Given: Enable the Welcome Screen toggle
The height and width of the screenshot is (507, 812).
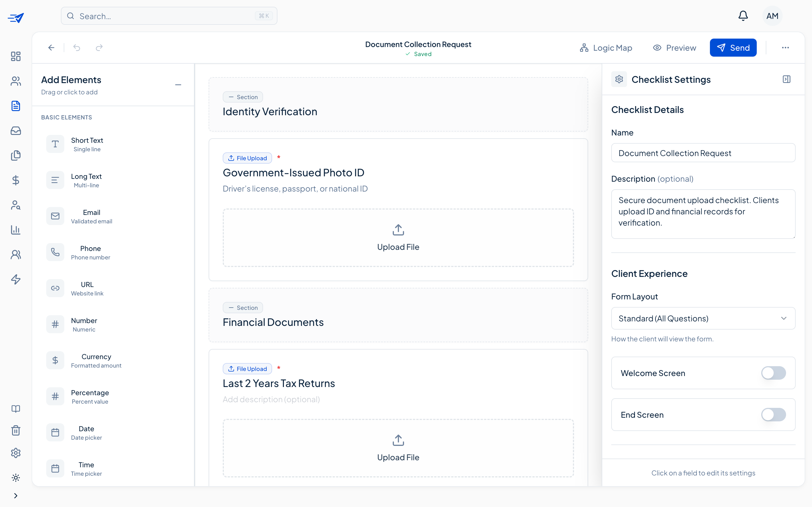Looking at the screenshot, I should (x=773, y=373).
